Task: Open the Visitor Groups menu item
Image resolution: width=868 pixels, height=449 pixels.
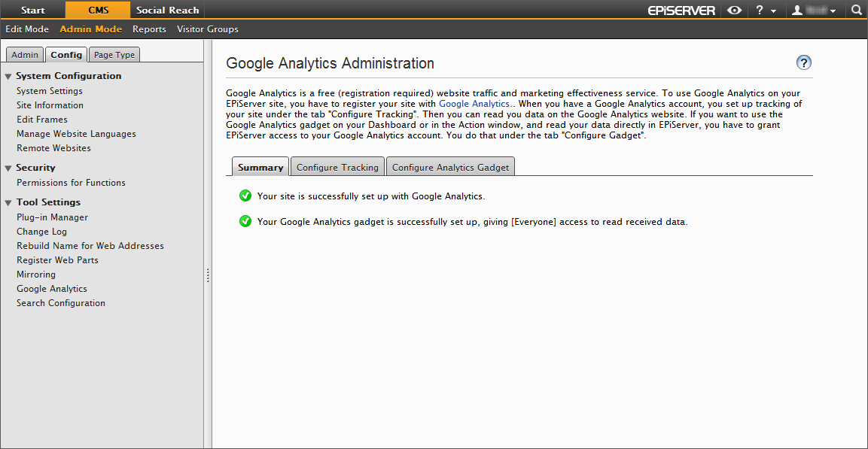Action: coord(207,29)
